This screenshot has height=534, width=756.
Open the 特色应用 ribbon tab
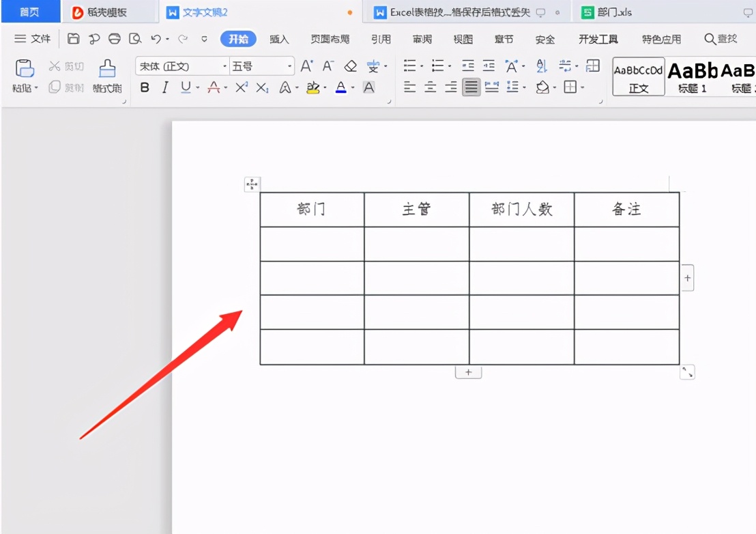tap(662, 39)
